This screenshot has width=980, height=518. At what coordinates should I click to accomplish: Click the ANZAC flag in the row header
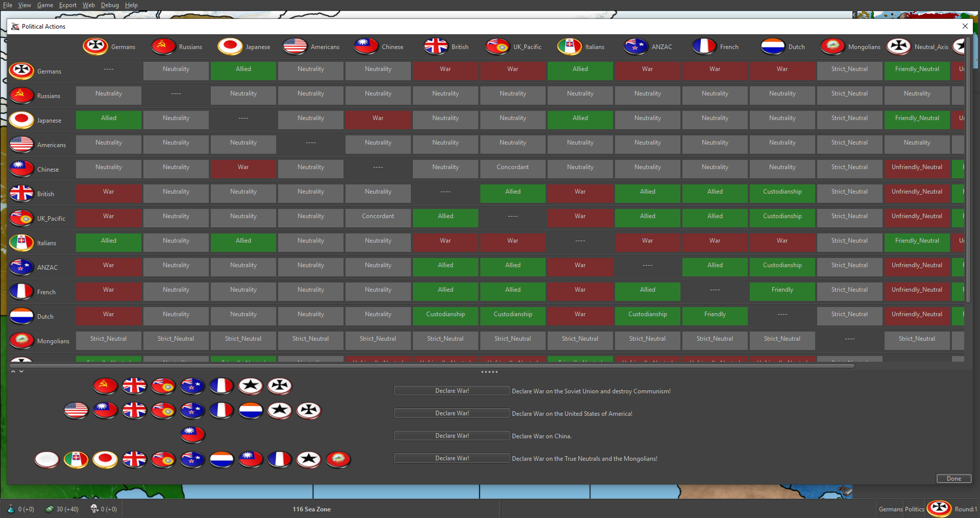click(x=21, y=267)
